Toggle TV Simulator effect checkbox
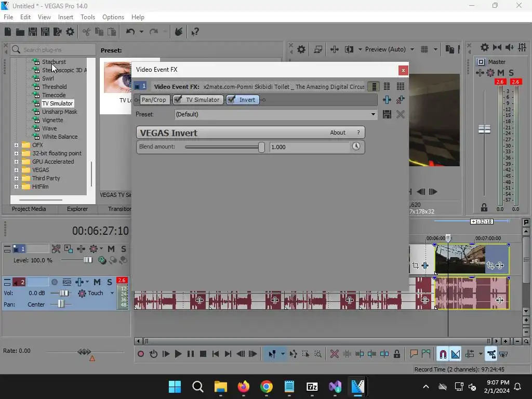 (x=178, y=100)
